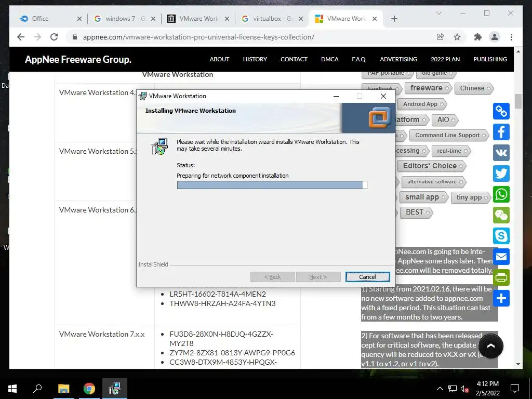This screenshot has height=399, width=532.
Task: Click the site padlock icon
Action: coord(75,37)
